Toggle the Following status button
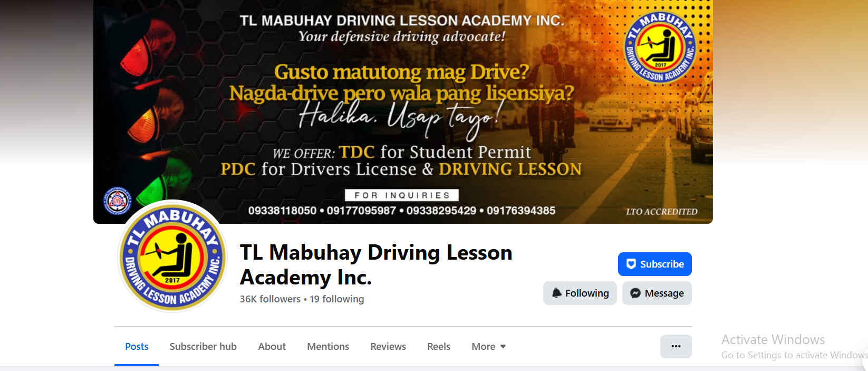 580,293
